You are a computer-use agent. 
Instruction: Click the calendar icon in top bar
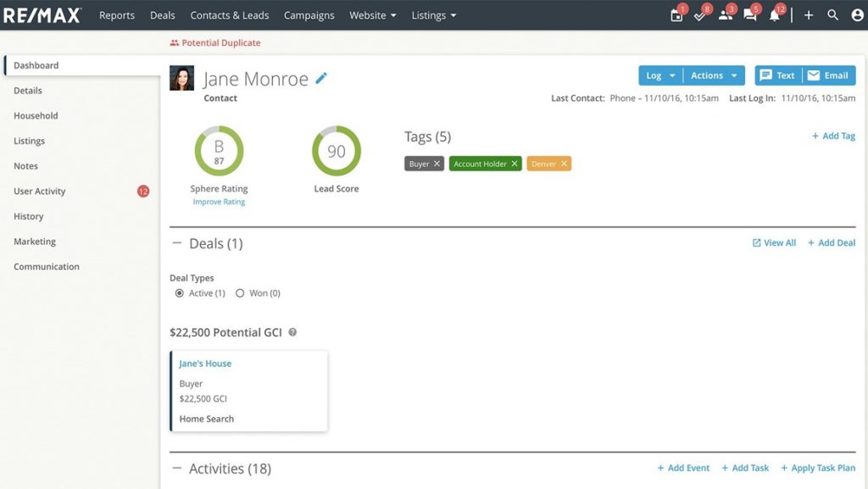[676, 15]
